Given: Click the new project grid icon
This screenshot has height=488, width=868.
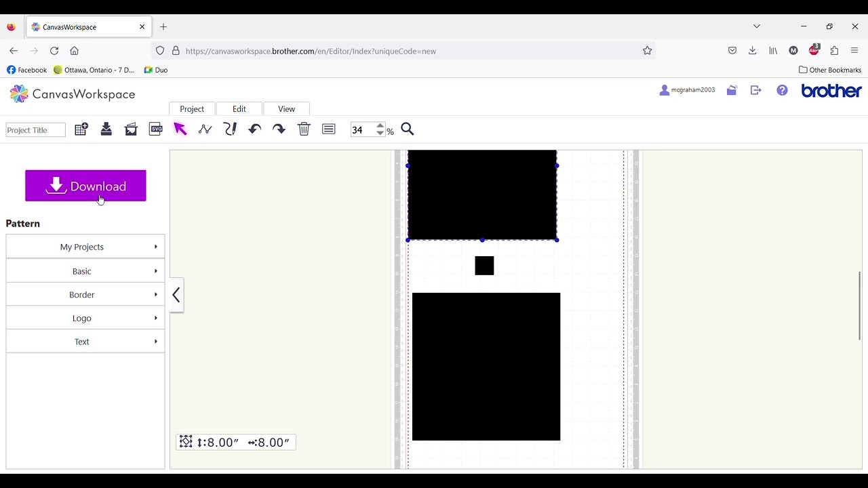Looking at the screenshot, I should 81,129.
